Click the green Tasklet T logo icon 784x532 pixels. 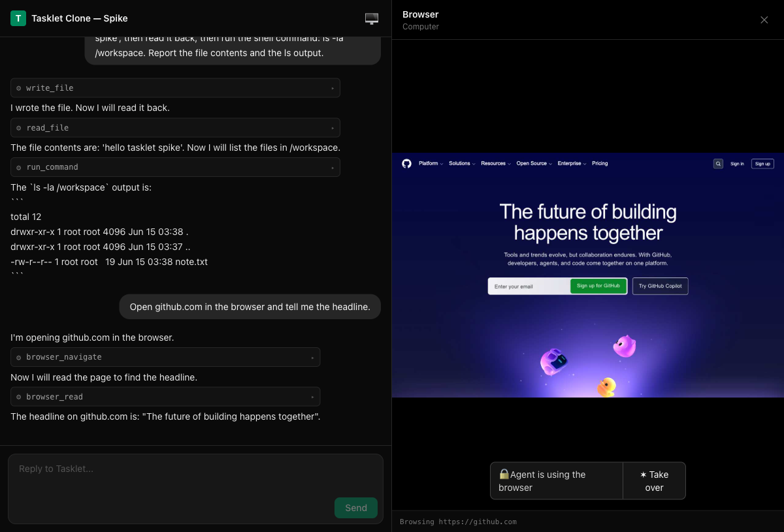pyautogui.click(x=18, y=18)
